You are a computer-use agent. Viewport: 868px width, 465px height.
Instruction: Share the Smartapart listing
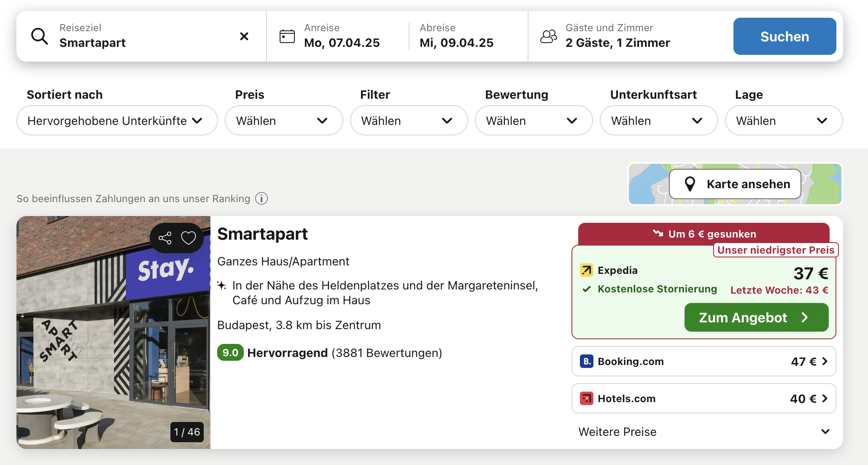165,238
